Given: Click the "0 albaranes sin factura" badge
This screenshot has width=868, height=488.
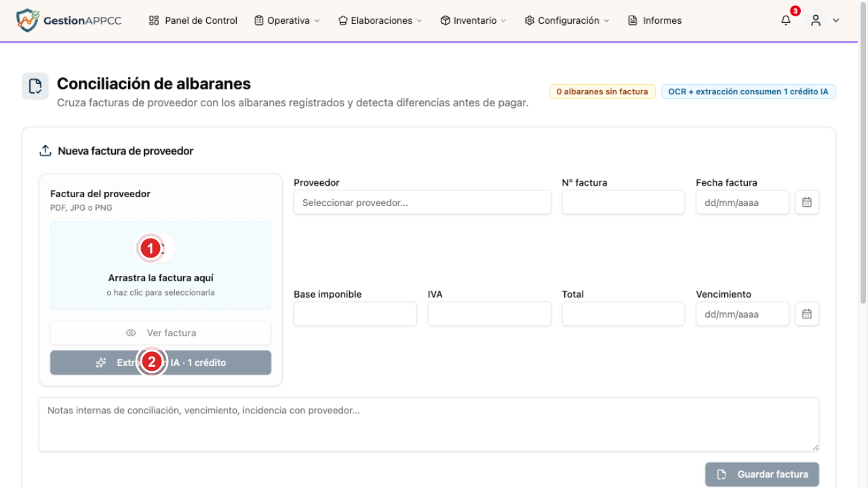Looking at the screenshot, I should click(x=602, y=91).
